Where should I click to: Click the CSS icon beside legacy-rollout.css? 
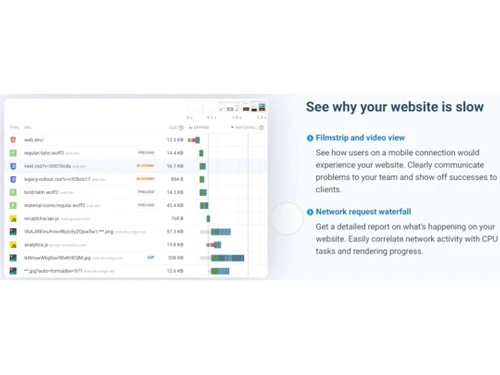(13, 179)
